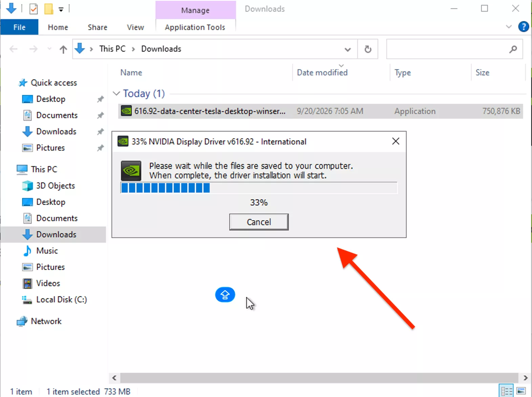The height and width of the screenshot is (397, 532).
Task: Select Downloads under This PC
Action: pyautogui.click(x=53, y=235)
